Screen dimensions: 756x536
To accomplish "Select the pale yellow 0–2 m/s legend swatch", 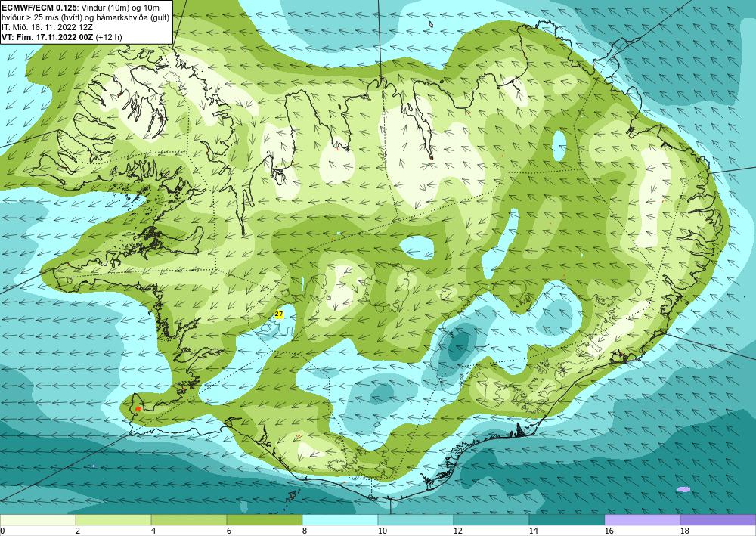I will pos(38,520).
